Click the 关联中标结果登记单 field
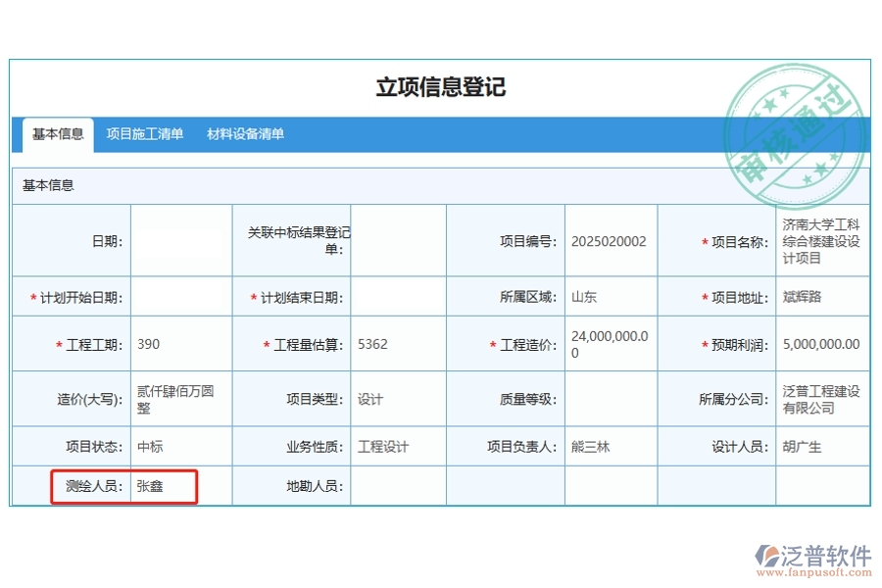882x588 pixels. tap(397, 240)
